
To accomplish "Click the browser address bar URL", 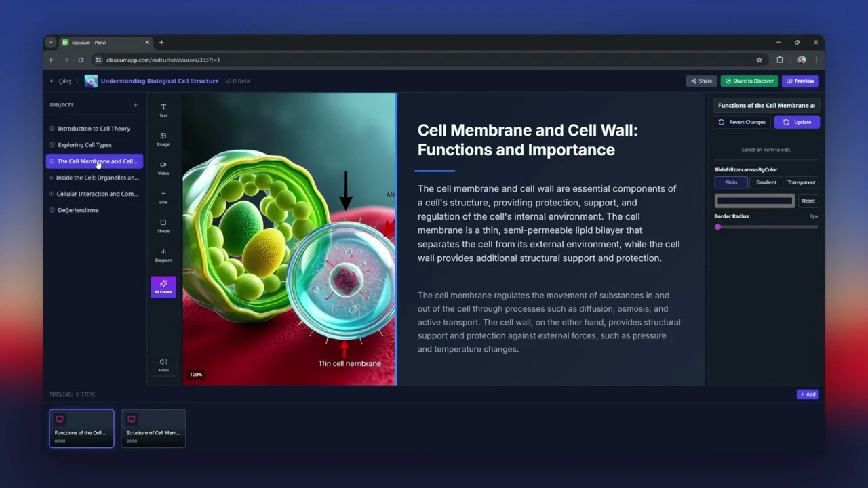I will (x=163, y=60).
